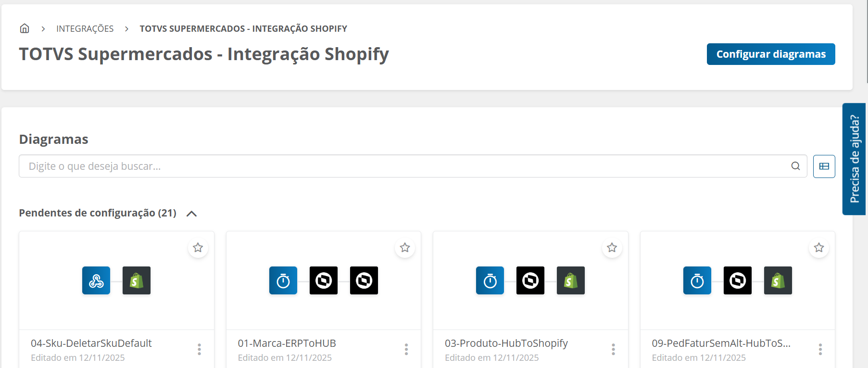Star the 01-Marca-ERPToHUB diagram
The width and height of the screenshot is (868, 368).
(x=405, y=248)
